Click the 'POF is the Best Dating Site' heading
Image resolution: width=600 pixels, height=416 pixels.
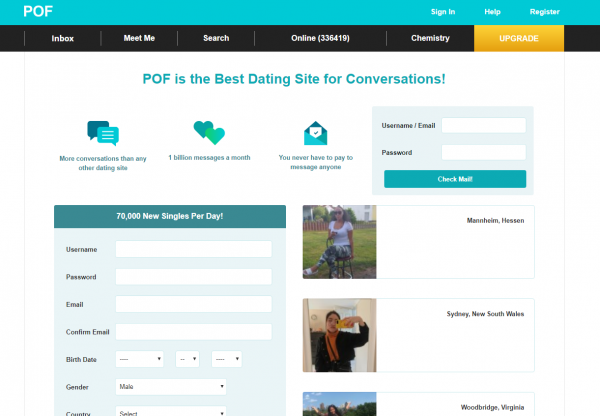294,79
